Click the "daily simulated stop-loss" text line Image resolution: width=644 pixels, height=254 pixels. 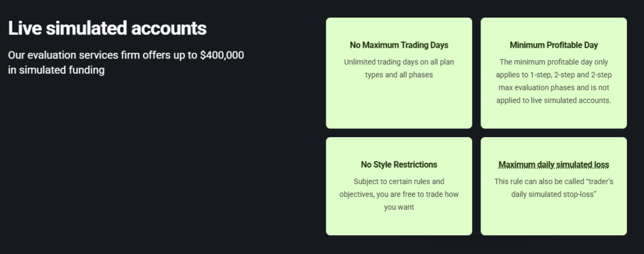(553, 194)
